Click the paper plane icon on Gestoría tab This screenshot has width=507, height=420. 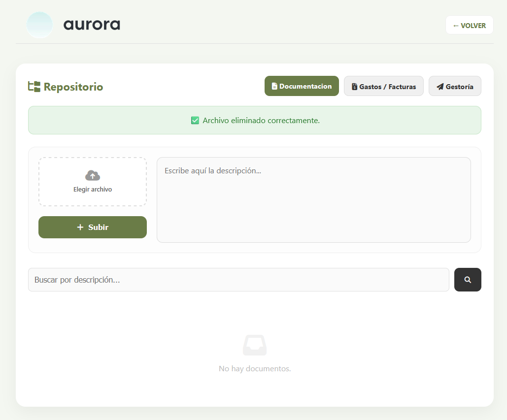point(439,86)
